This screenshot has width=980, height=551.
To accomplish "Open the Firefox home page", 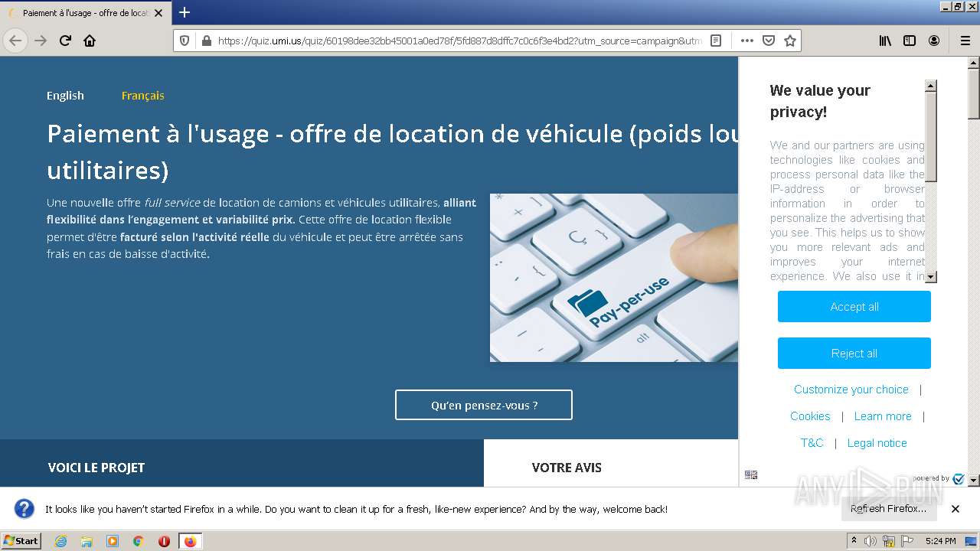I will [90, 41].
